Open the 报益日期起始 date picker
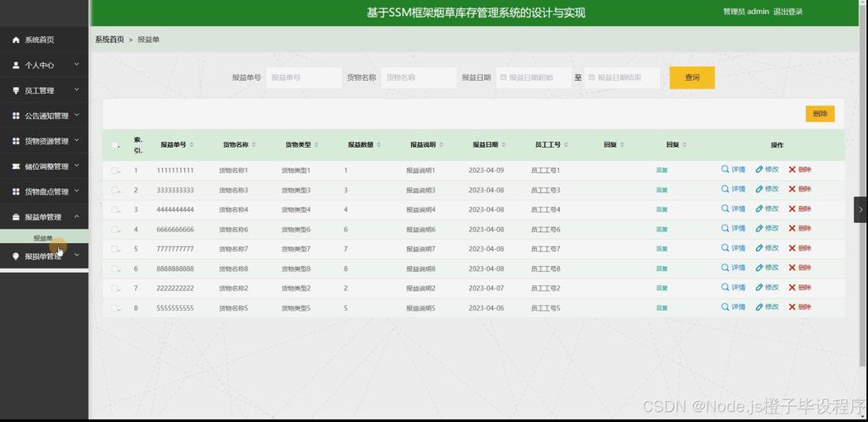Screen dimensions: 868x422 tap(534, 78)
